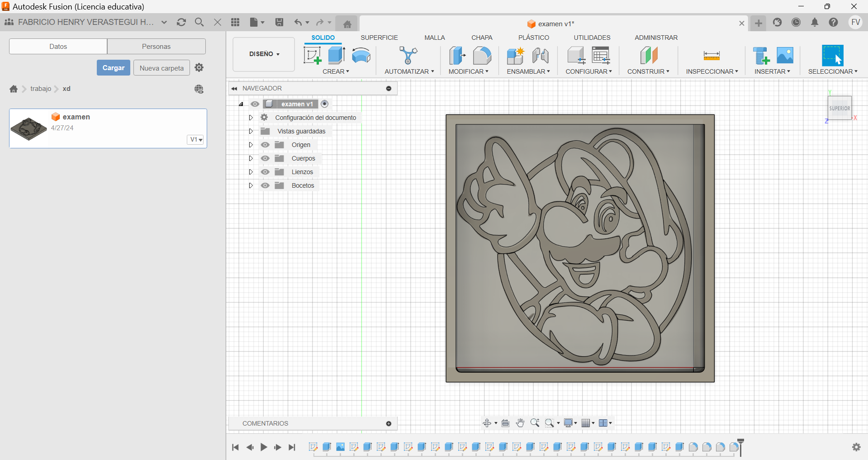Switch to the MALLA tab
Viewport: 868px width, 460px height.
tap(434, 38)
